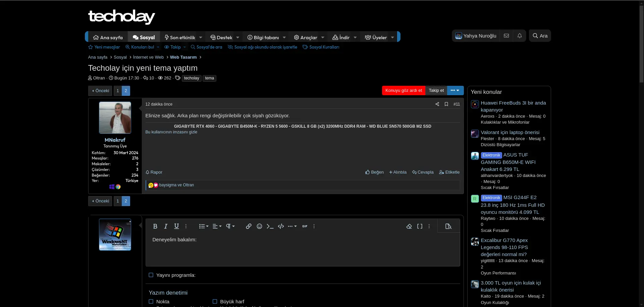Insert inline code from the editor toolbar

click(x=270, y=226)
